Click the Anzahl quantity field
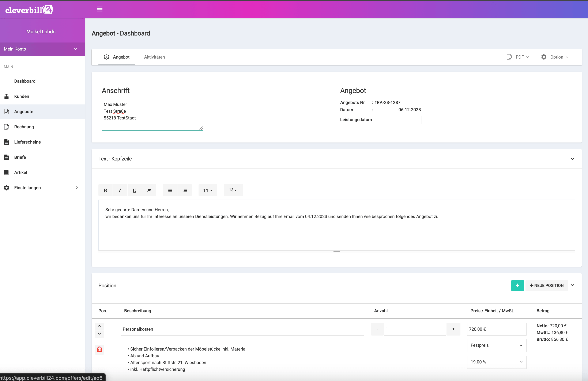 coord(415,329)
